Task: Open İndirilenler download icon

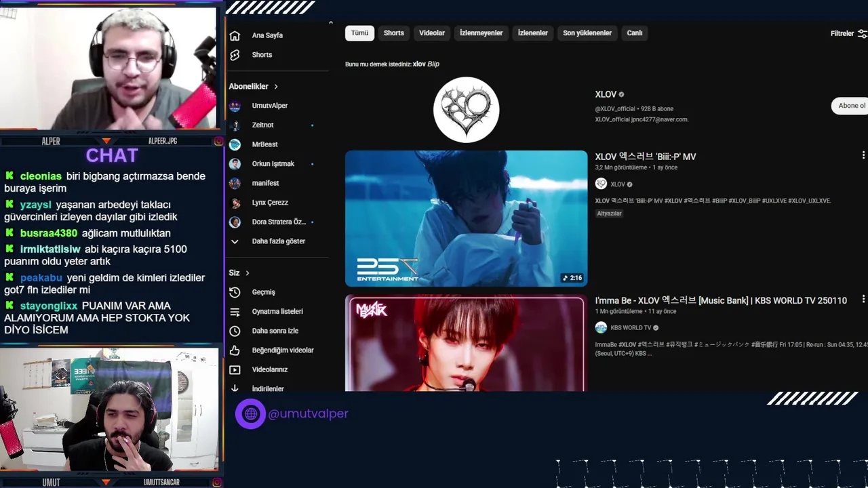Action: coord(235,388)
